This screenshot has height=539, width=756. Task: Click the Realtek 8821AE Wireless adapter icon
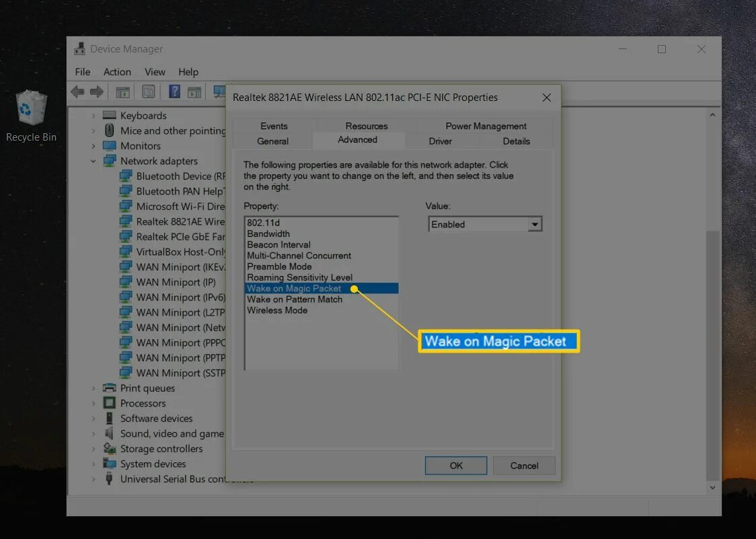click(x=125, y=221)
